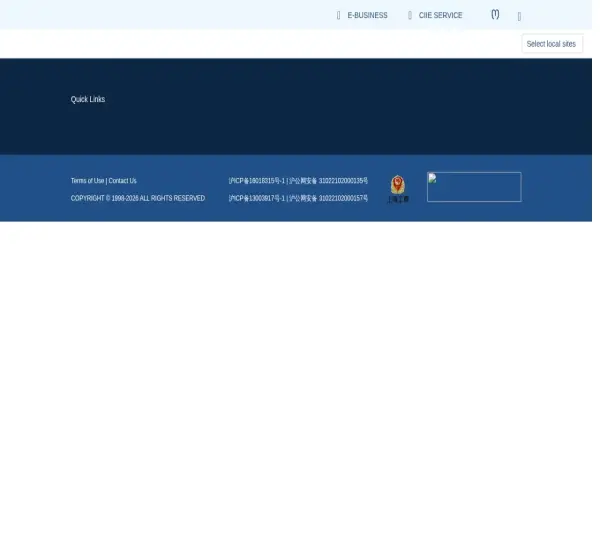Click the Quick Links heading
The width and height of the screenshot is (600, 560).
coord(88,99)
